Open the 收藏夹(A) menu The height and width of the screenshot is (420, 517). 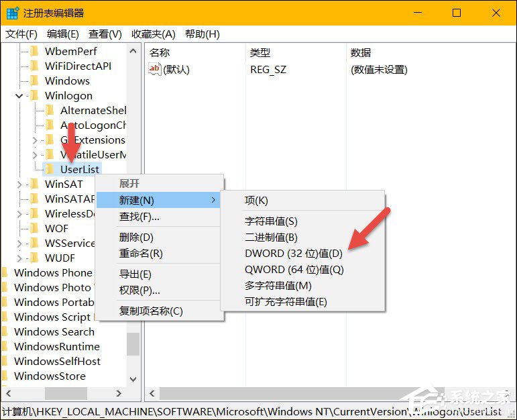[153, 34]
